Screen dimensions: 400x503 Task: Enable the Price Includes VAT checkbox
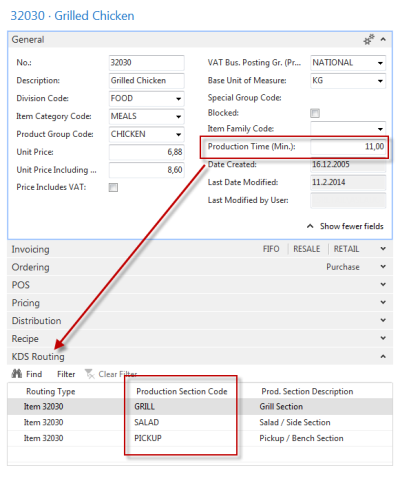113,188
